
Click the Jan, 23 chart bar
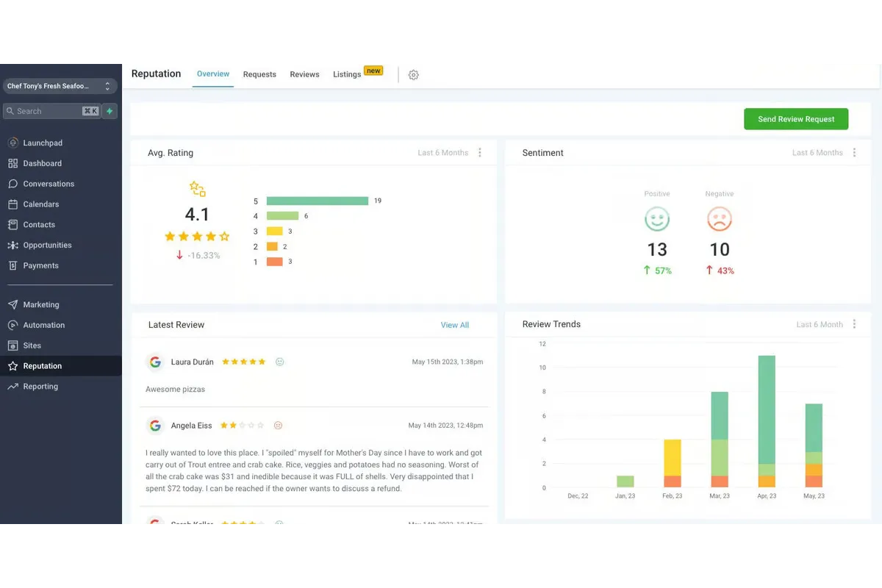625,481
